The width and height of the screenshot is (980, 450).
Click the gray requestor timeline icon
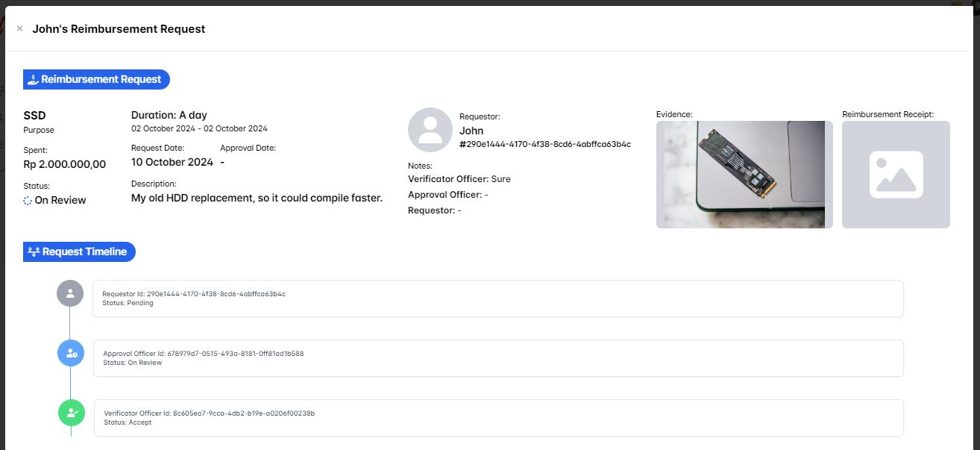tap(70, 293)
